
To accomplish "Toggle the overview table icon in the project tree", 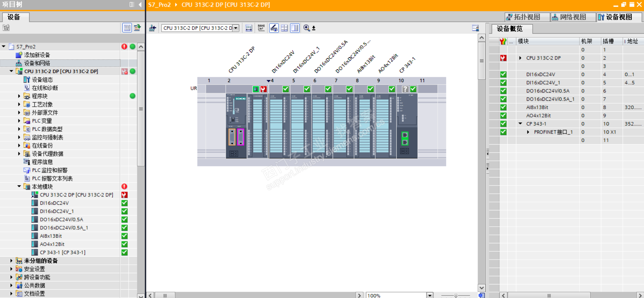I will point(127,28).
